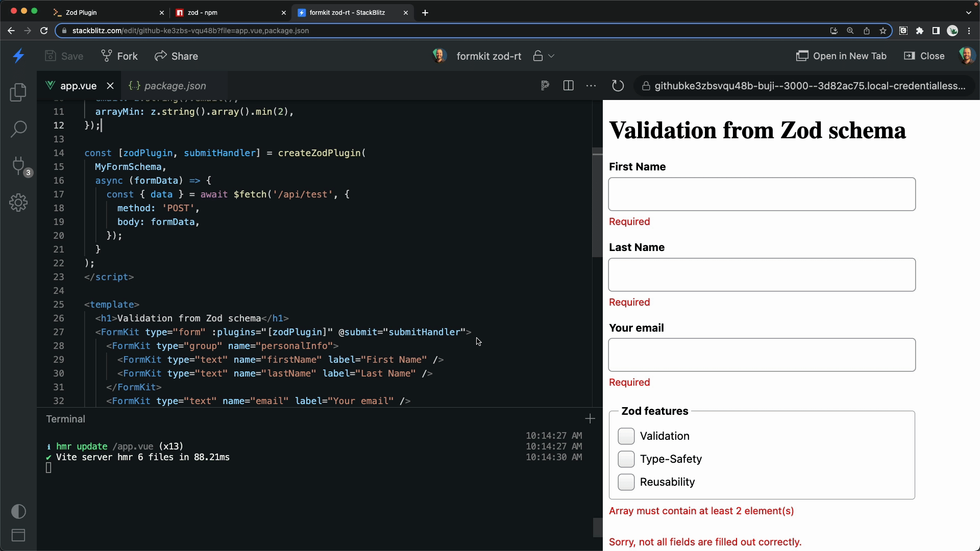Toggle the bottom panel layout icon
Image resolution: width=980 pixels, height=551 pixels.
tap(18, 535)
